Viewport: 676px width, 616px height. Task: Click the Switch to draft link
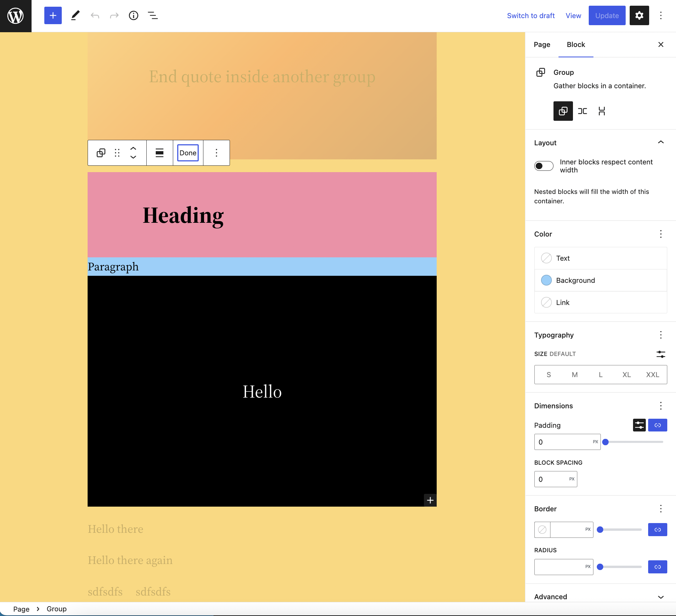click(x=530, y=15)
